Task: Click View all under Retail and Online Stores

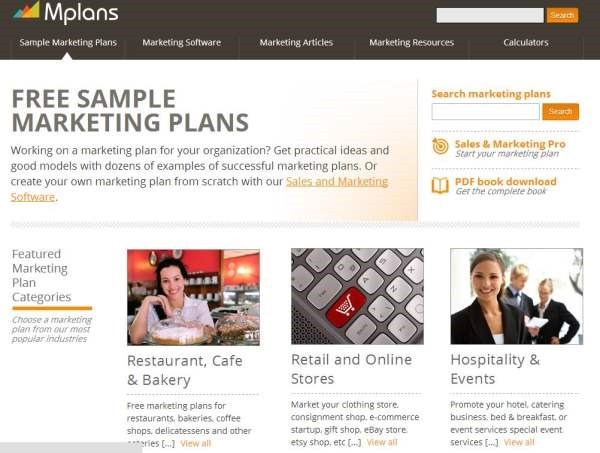Action: pyautogui.click(x=382, y=443)
